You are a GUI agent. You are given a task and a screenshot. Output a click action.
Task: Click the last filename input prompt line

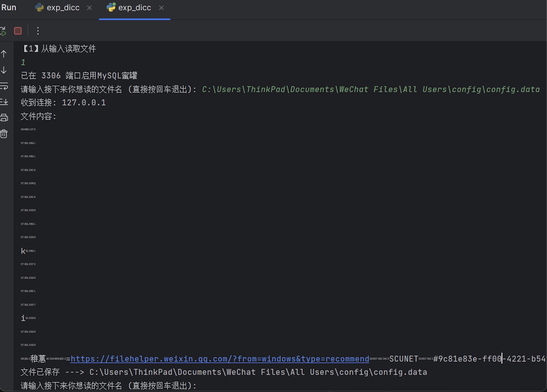[109, 386]
